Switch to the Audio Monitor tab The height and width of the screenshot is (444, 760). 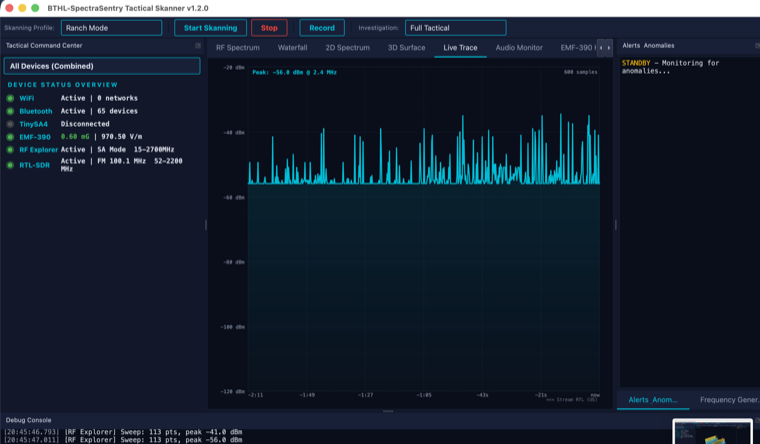[519, 48]
